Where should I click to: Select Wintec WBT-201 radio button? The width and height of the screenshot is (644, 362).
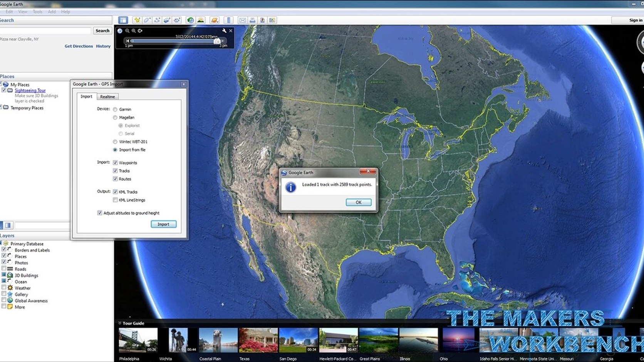[x=115, y=142]
